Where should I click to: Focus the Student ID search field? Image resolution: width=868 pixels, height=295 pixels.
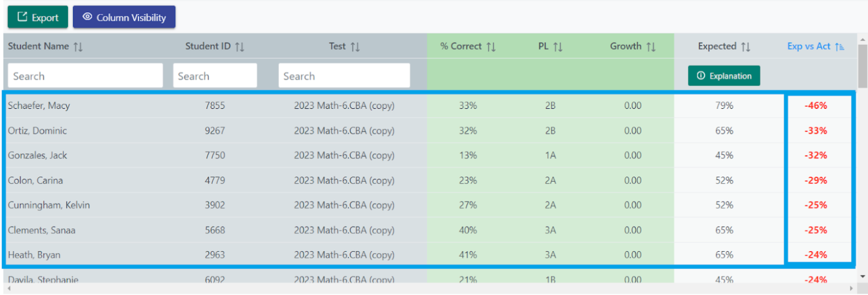tap(215, 76)
